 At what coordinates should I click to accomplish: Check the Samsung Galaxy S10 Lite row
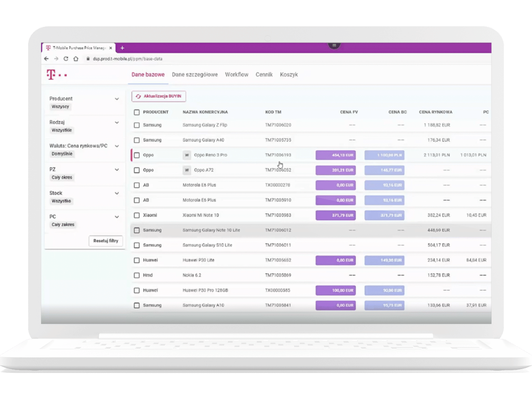(137, 245)
